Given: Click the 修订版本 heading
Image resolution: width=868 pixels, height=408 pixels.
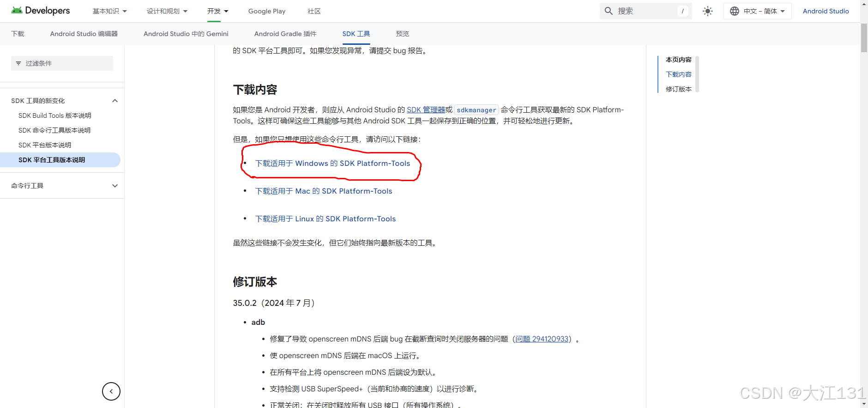Looking at the screenshot, I should tap(255, 282).
